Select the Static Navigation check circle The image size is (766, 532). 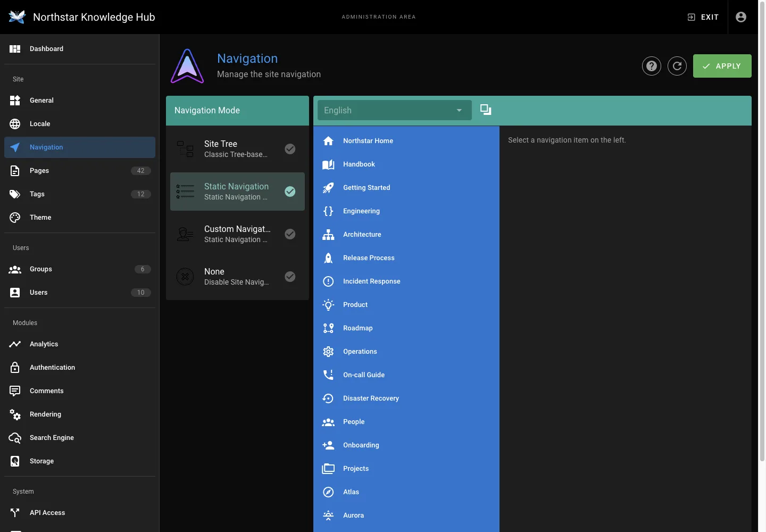[290, 192]
